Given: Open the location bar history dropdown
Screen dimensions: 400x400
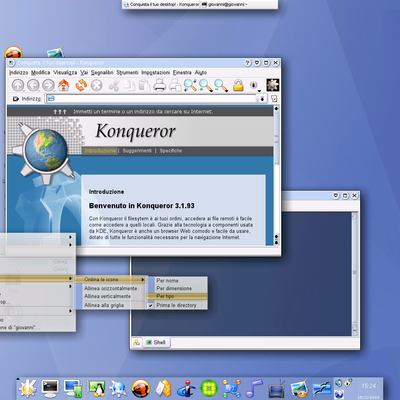Looking at the screenshot, I should coord(262,99).
